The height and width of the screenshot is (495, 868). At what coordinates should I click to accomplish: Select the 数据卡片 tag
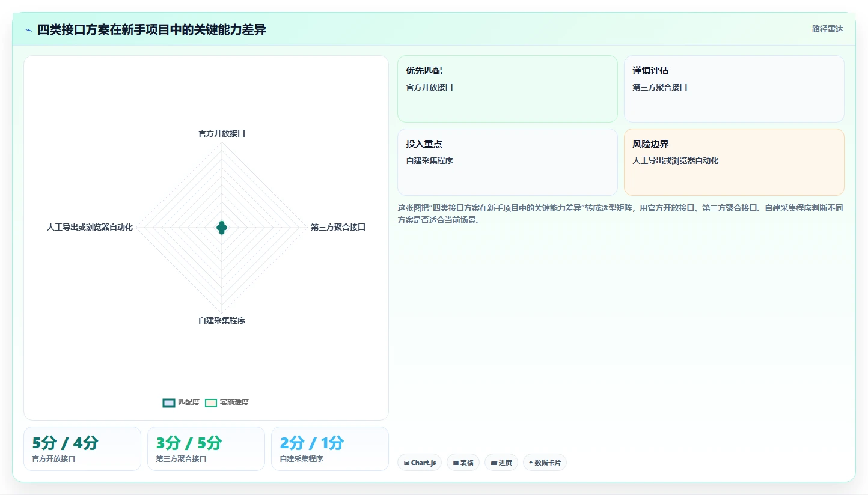pos(545,463)
